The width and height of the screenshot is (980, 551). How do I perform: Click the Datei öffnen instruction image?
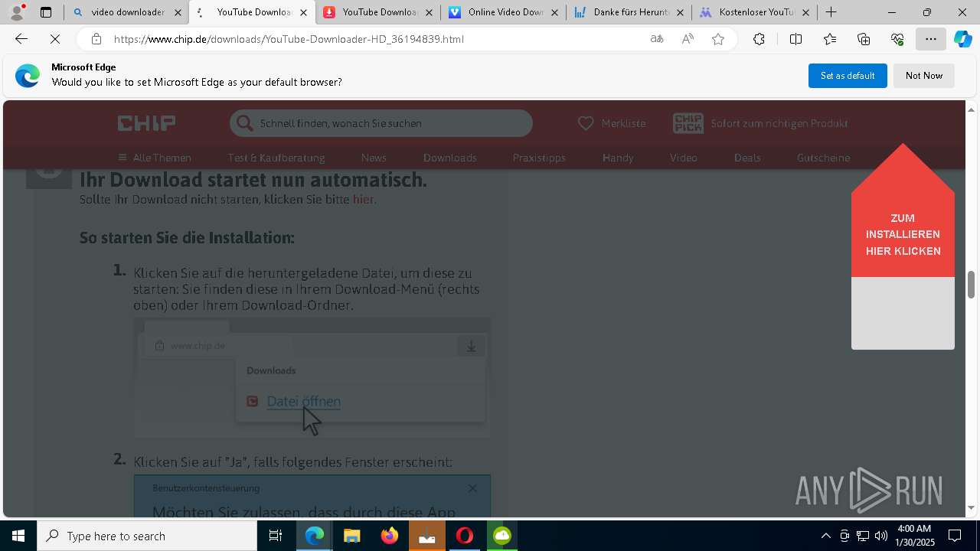tap(312, 378)
